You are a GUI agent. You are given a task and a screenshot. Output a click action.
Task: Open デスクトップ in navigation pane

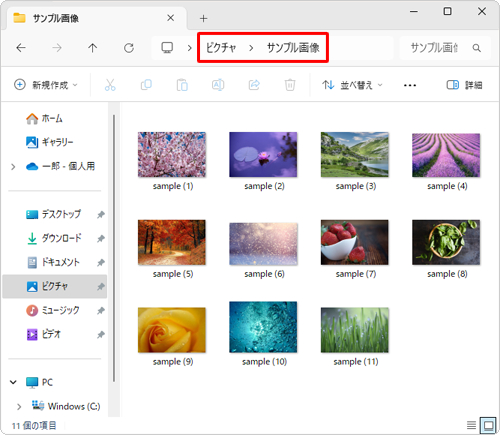tap(53, 214)
